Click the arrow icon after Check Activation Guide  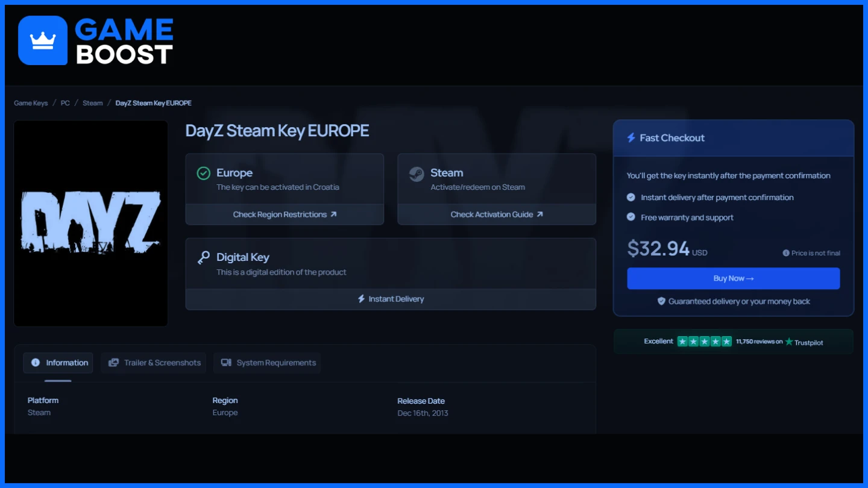click(539, 214)
